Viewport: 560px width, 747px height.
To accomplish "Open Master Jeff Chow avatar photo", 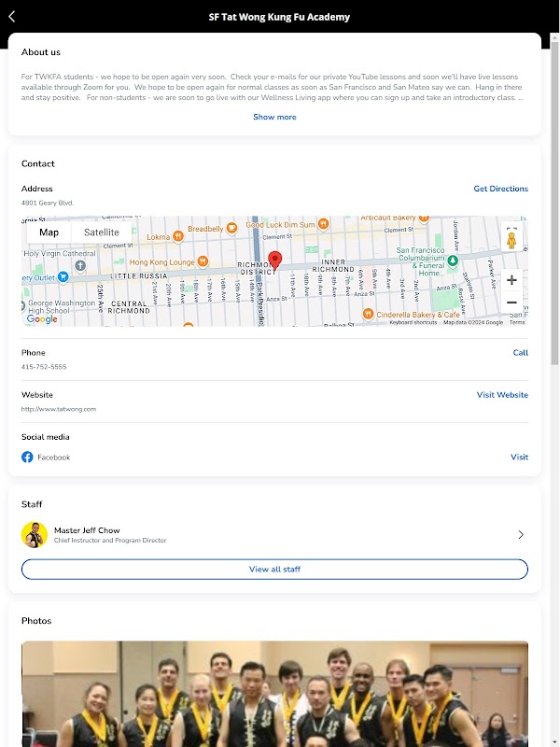I will coord(35,534).
